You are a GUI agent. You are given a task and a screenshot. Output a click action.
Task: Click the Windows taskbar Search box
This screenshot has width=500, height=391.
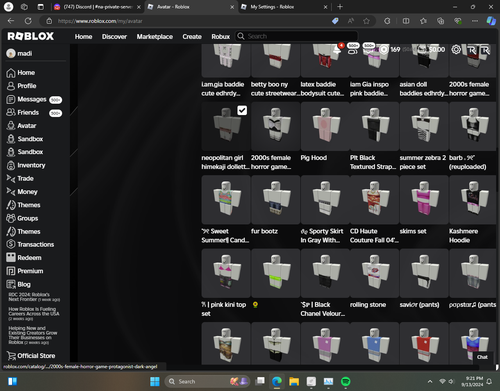(207, 381)
